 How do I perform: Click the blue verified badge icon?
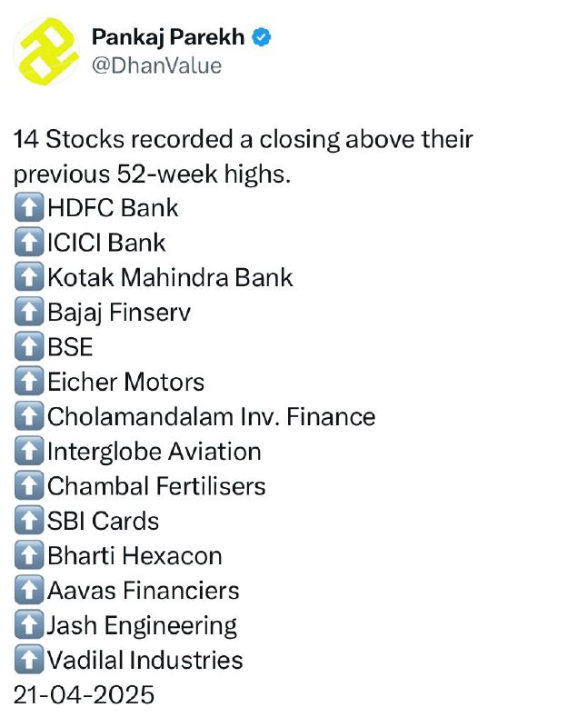(x=262, y=37)
